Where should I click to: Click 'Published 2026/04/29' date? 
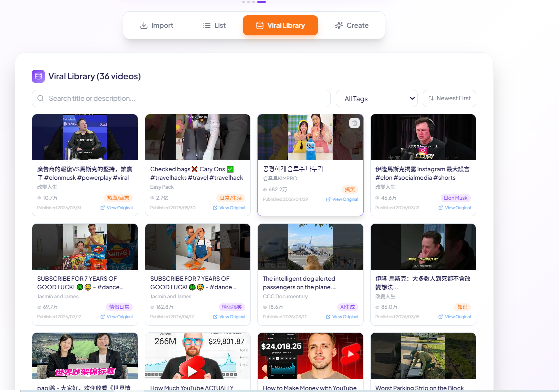(x=285, y=199)
